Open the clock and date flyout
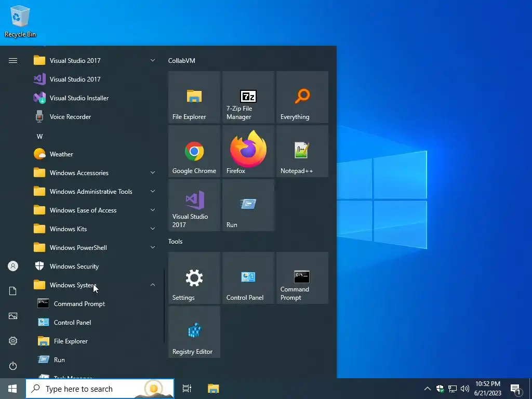 tap(487, 389)
